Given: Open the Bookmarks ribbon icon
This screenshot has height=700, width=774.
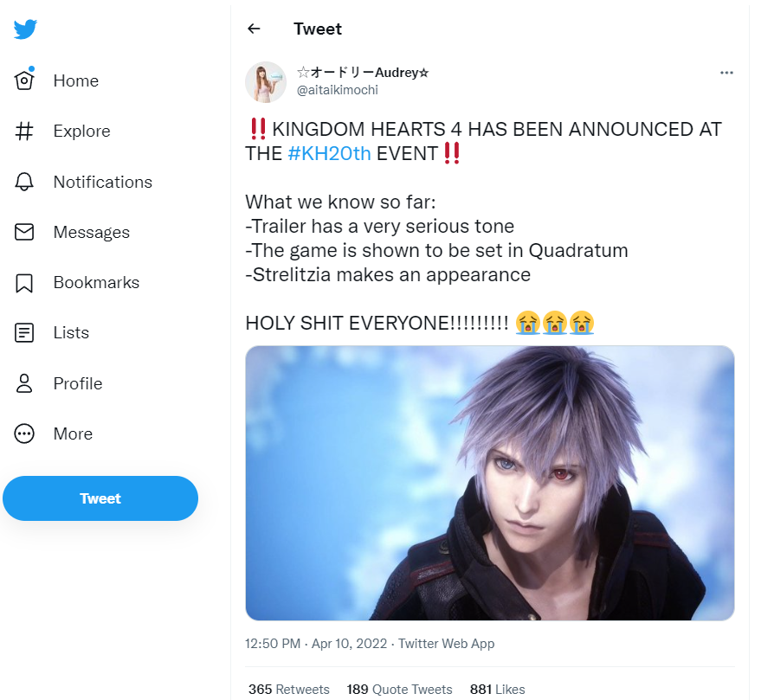Looking at the screenshot, I should 24,283.
